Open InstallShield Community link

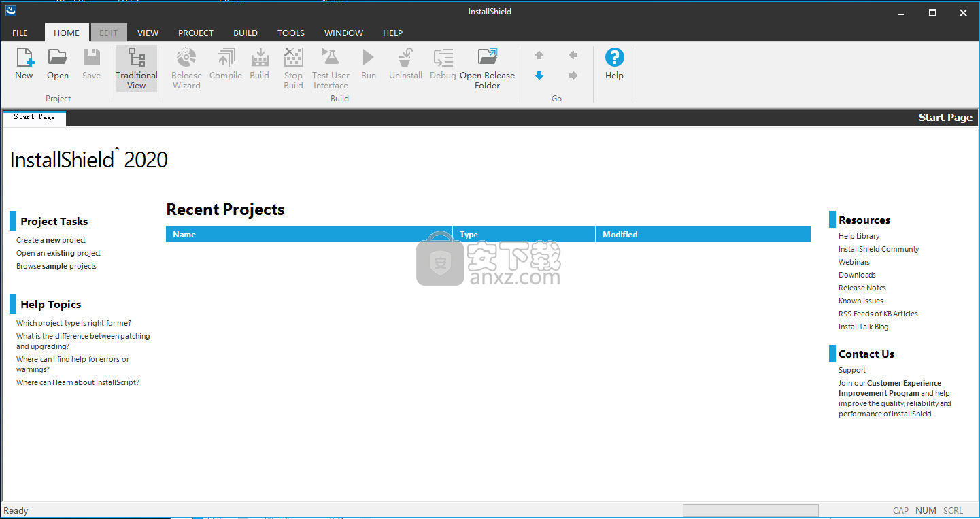tap(879, 249)
